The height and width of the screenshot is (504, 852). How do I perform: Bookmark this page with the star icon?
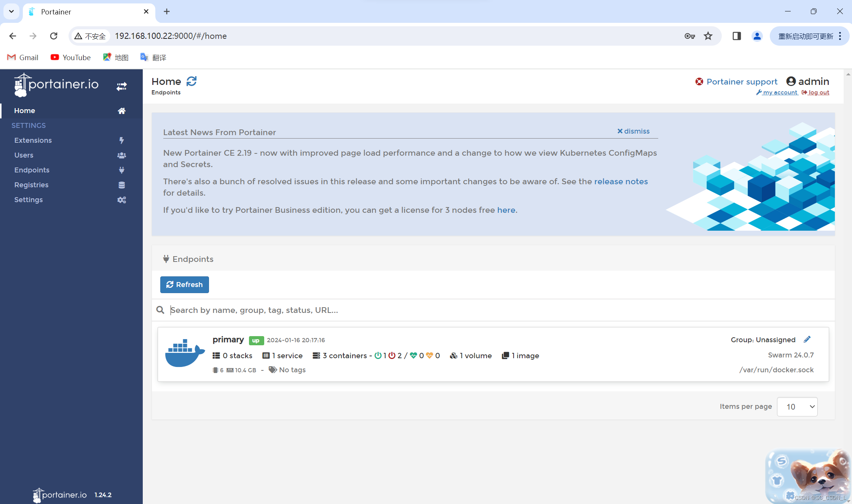point(708,36)
